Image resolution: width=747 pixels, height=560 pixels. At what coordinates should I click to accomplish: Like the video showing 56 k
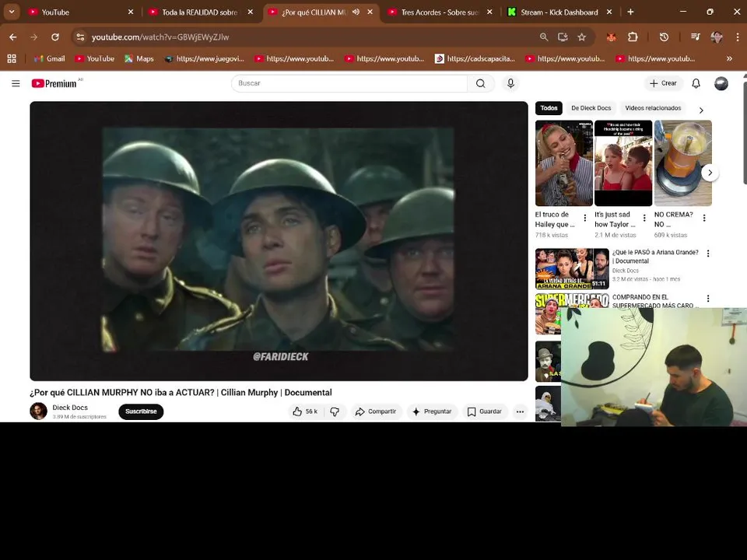tap(305, 411)
